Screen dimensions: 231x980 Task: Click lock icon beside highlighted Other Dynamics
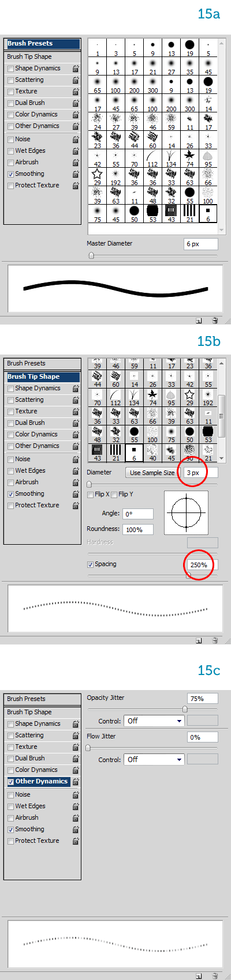point(76,782)
